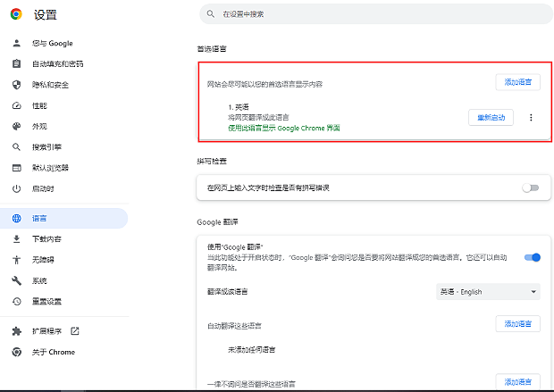This screenshot has height=392, width=554.
Task: Click 添加语言 next to 自动翻译这些语言
Action: click(x=518, y=324)
